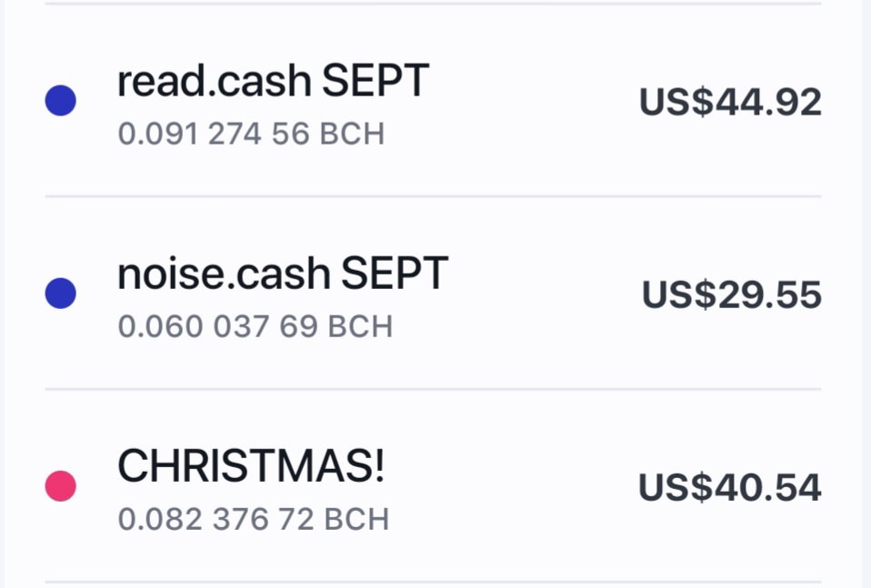The width and height of the screenshot is (871, 588).
Task: Click the word noise.cash in second entry
Action: coord(225,274)
